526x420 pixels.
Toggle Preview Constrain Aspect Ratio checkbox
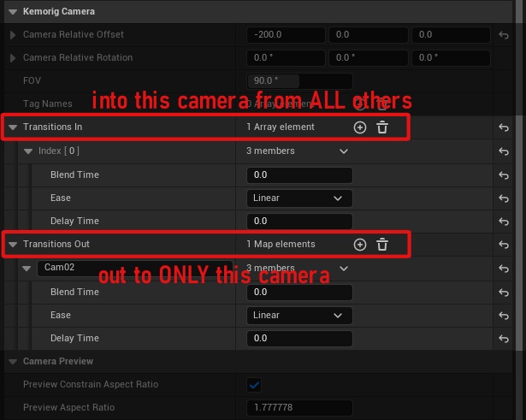click(x=254, y=384)
